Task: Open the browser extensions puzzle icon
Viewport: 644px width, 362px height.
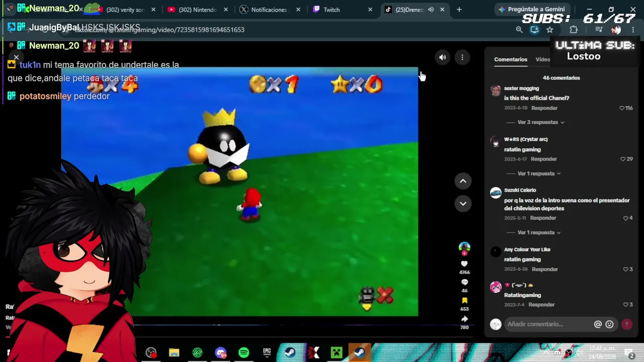Action: (x=574, y=30)
